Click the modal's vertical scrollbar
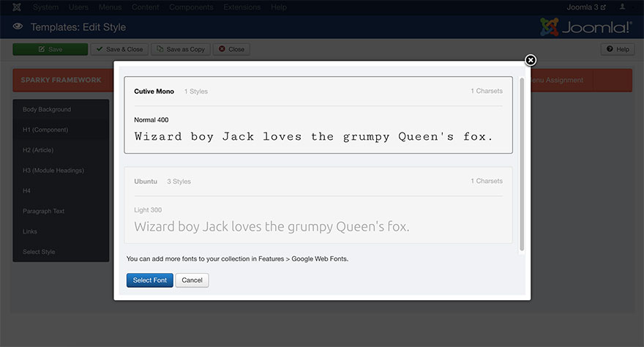Screen dimensions: 644x347 522,164
